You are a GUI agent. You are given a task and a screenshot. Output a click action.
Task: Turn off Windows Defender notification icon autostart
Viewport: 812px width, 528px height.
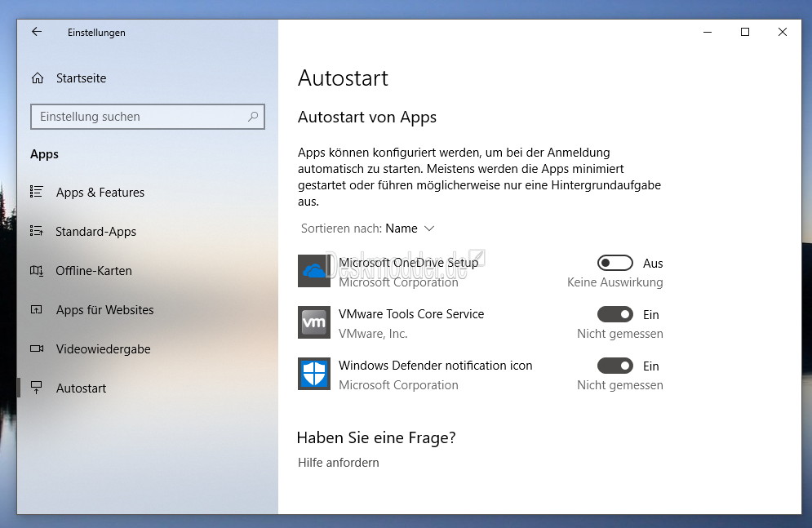[615, 366]
